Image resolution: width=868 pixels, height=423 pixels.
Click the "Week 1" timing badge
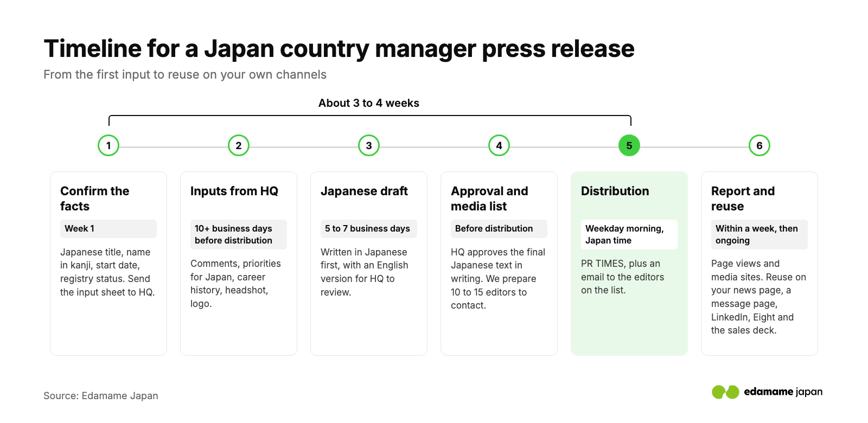tap(108, 229)
